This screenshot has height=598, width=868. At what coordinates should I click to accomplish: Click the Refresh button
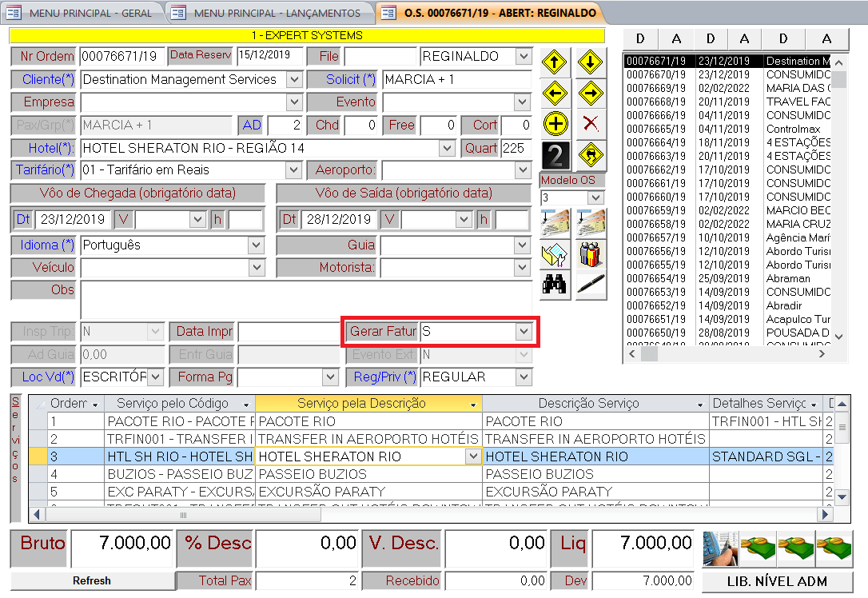point(91,581)
